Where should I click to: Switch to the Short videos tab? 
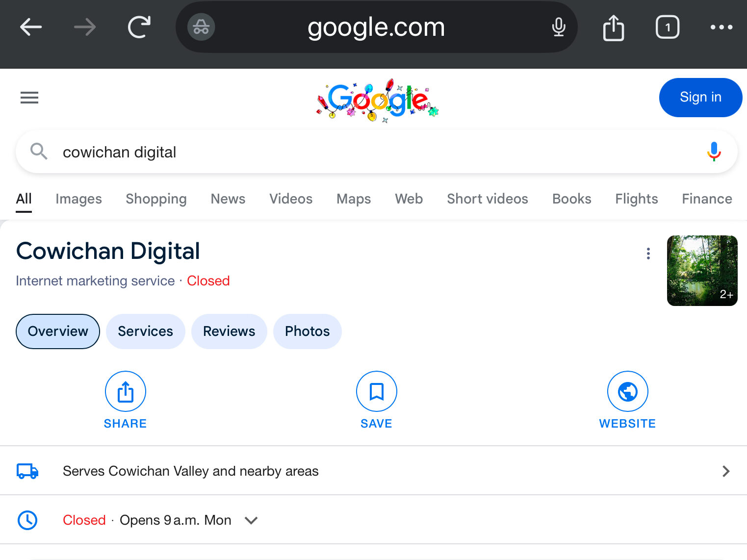click(x=488, y=199)
